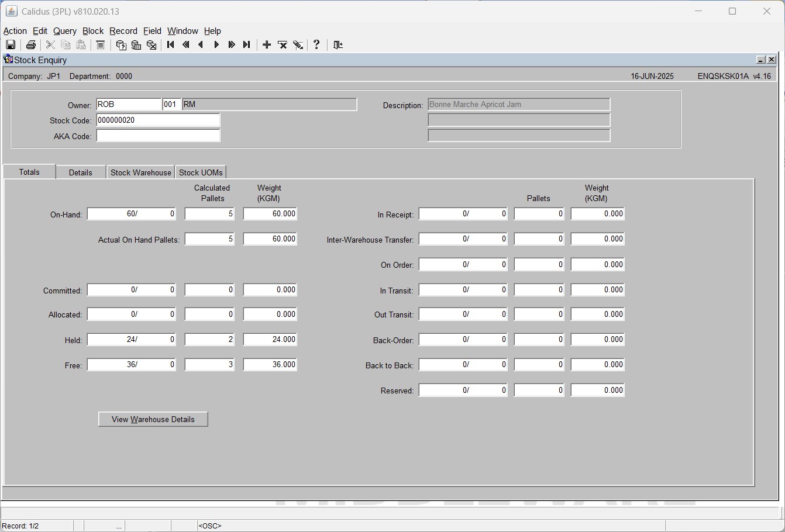The width and height of the screenshot is (785, 532).
Task: Click the Delete Record icon
Action: click(283, 45)
